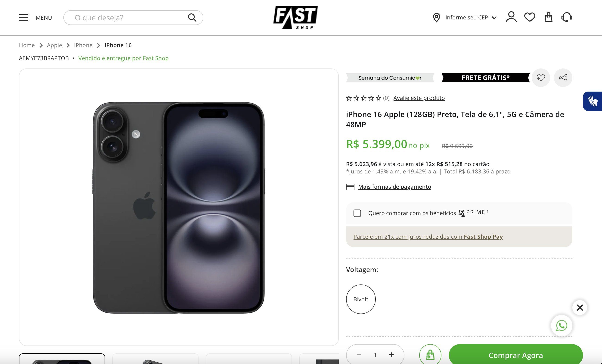Viewport: 602px width, 364px height.
Task: Increase quantity with the plus button
Action: [391, 355]
